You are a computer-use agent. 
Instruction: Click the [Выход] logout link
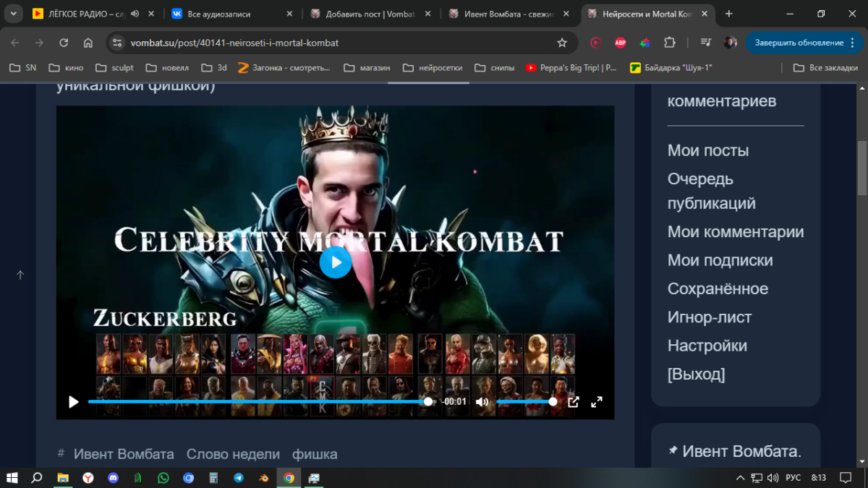tap(697, 374)
